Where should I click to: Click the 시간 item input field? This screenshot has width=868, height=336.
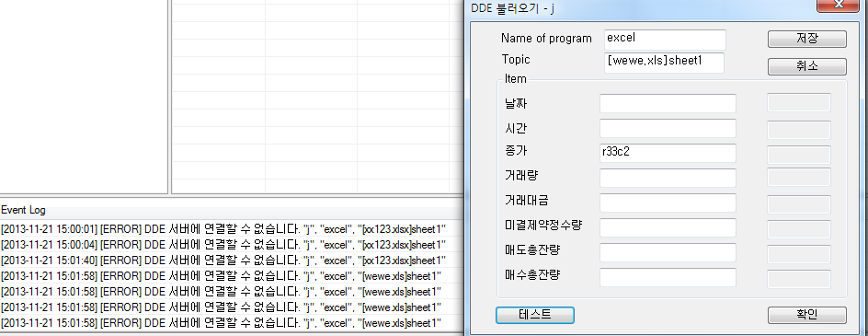coord(668,128)
